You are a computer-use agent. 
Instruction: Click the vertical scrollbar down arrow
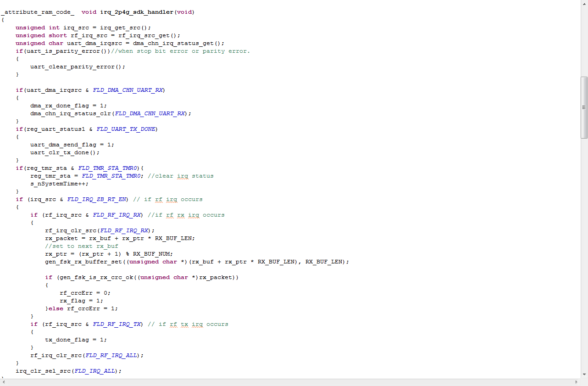[x=584, y=375]
